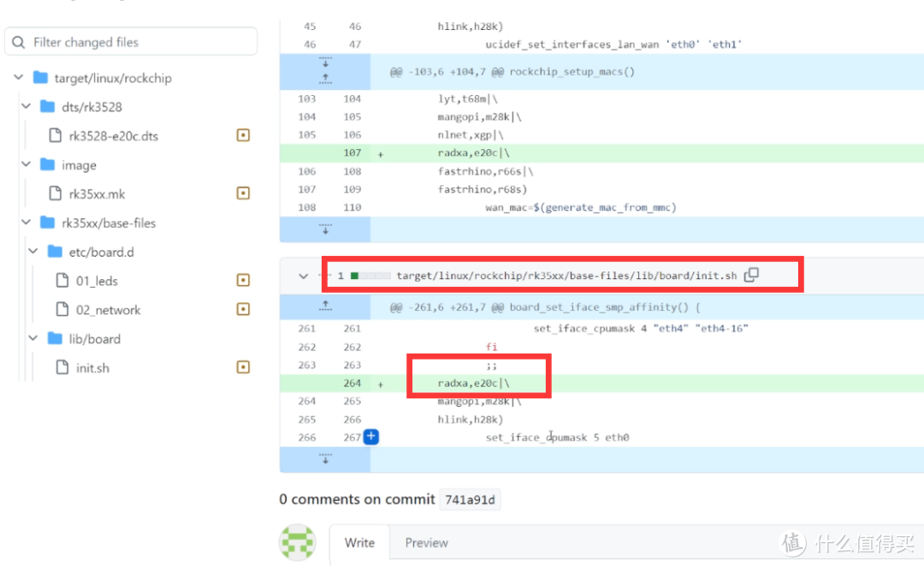Collapse the target/linux/rockchip folder

(19, 77)
